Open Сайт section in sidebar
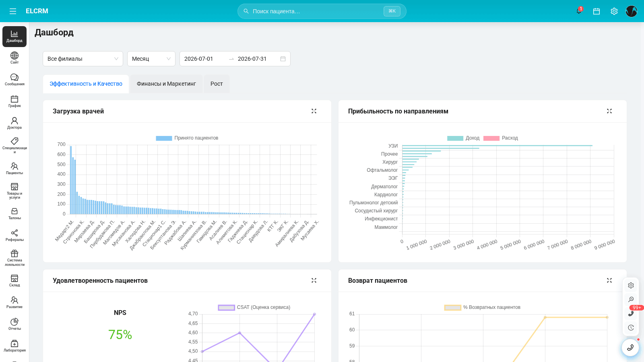This screenshot has width=644, height=362. click(x=14, y=58)
